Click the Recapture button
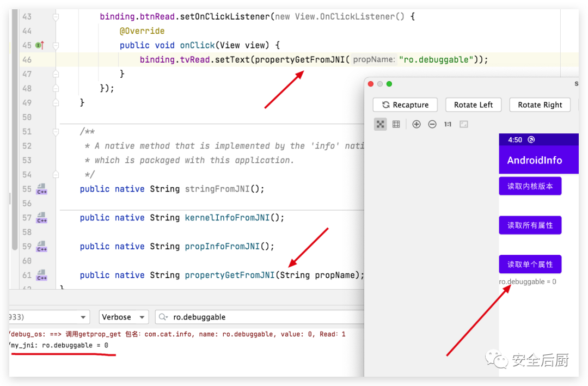Image resolution: width=588 pixels, height=386 pixels. [x=405, y=105]
